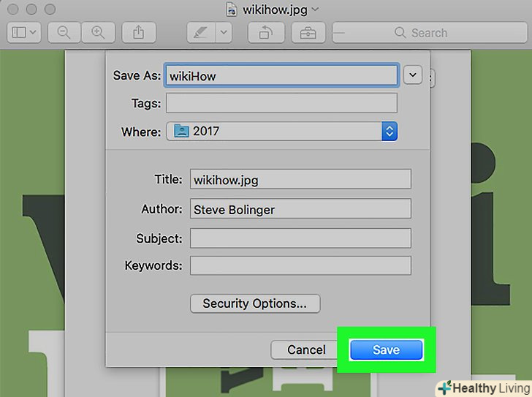Open the wikihow.jpg title dropdown chevron
532x397 pixels.
[x=315, y=10]
